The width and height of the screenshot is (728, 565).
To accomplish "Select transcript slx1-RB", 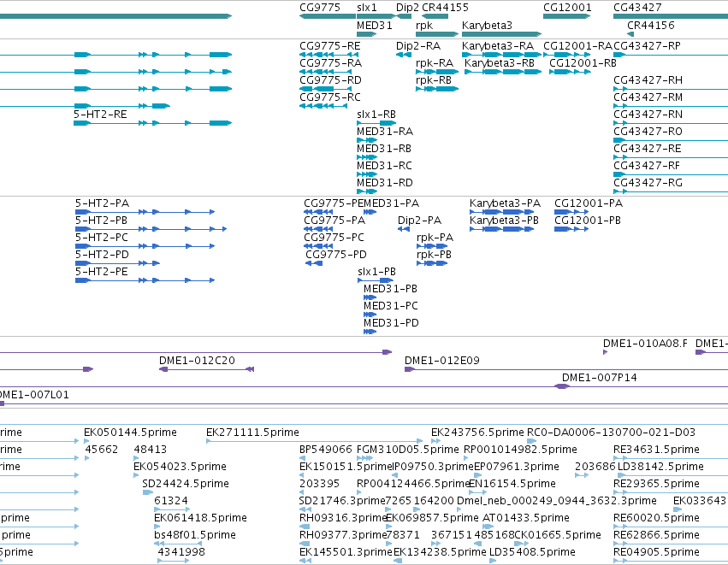I will click(376, 115).
